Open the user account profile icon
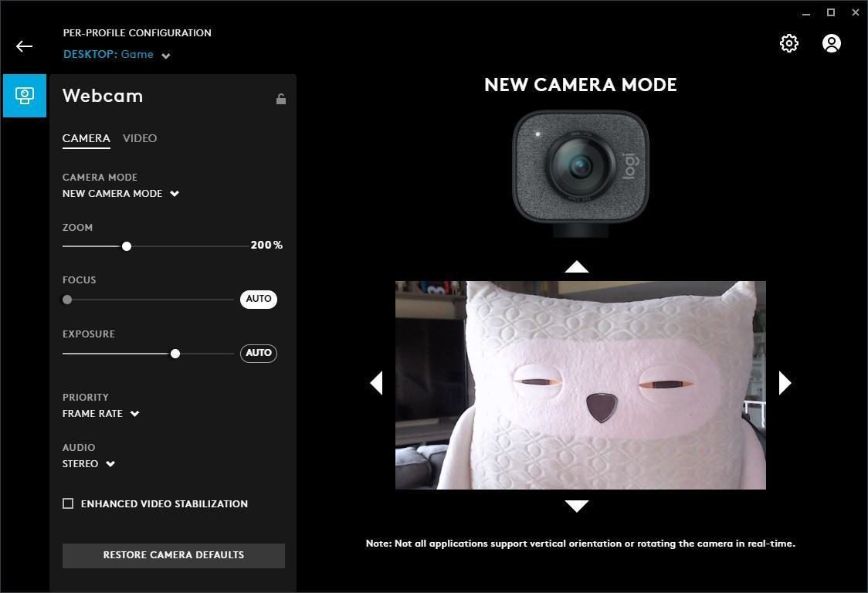 click(x=832, y=43)
